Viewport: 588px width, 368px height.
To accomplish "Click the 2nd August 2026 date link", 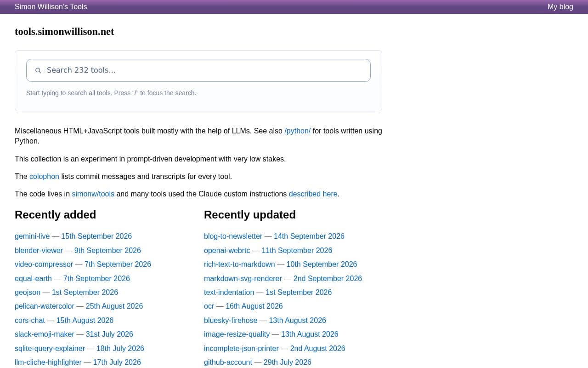I will pyautogui.click(x=317, y=348).
